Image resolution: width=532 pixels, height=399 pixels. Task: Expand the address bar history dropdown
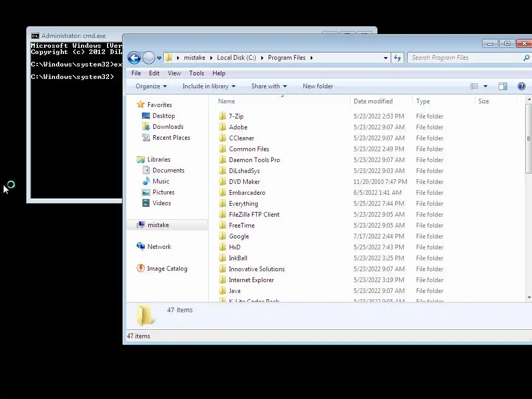click(x=385, y=58)
